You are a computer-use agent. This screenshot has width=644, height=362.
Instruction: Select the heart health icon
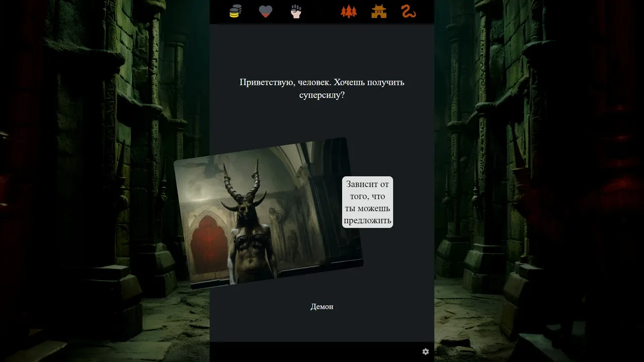(266, 12)
